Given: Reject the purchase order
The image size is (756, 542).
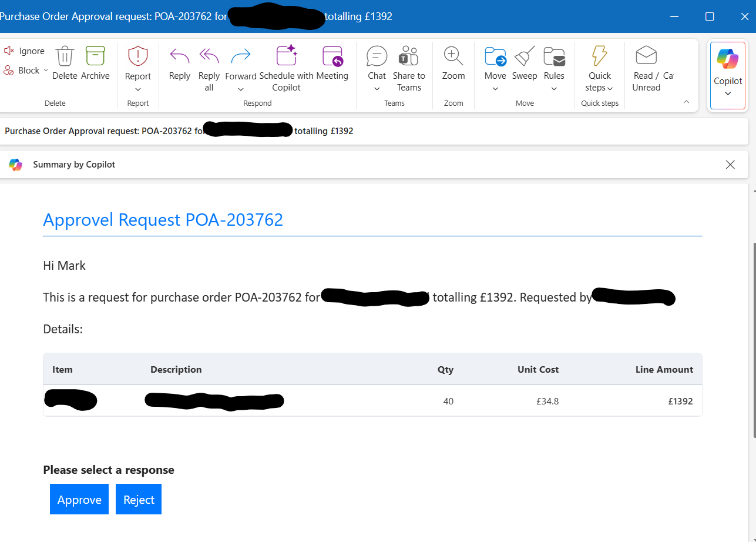Looking at the screenshot, I should (139, 499).
